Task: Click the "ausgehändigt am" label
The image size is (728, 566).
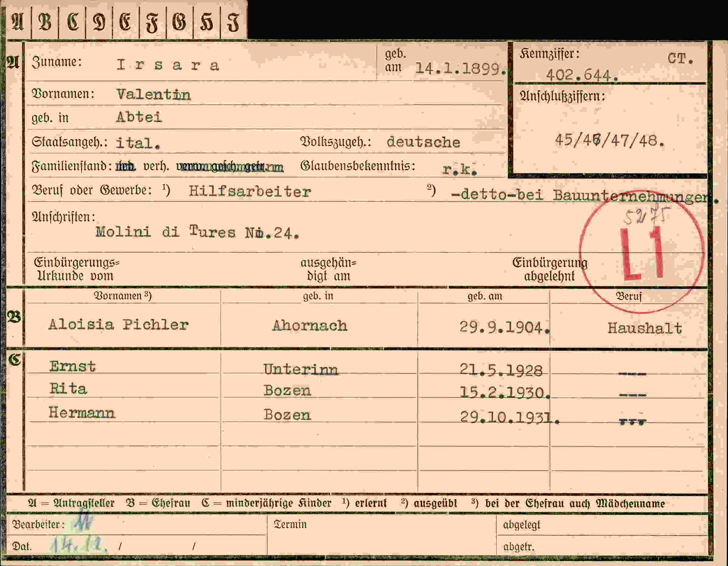Action: pos(328,269)
